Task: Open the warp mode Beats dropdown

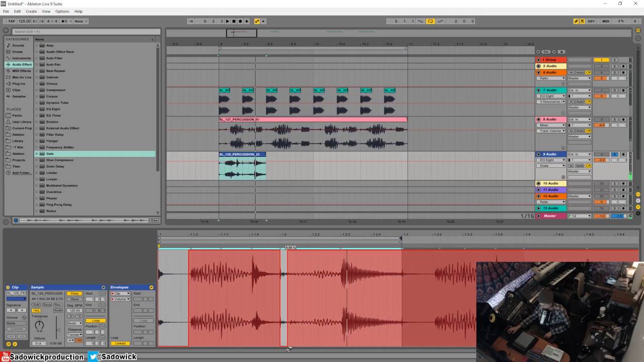Action: pos(74,323)
